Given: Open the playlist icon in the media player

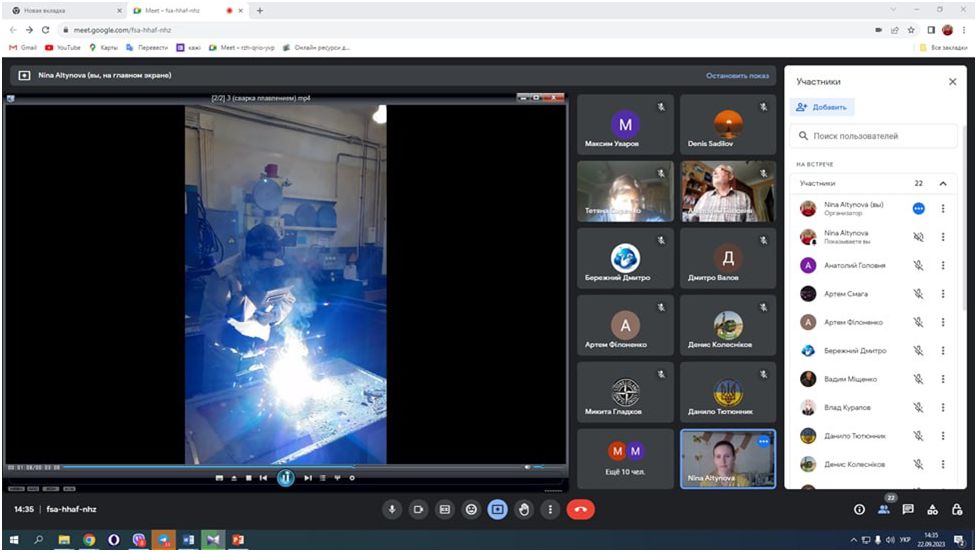Looking at the screenshot, I should click(x=323, y=478).
